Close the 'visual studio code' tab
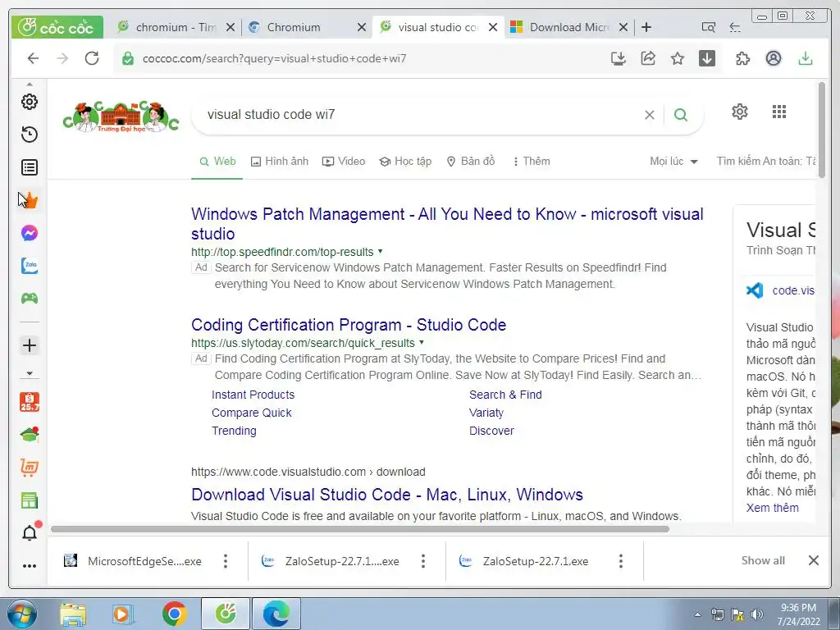 click(493, 27)
